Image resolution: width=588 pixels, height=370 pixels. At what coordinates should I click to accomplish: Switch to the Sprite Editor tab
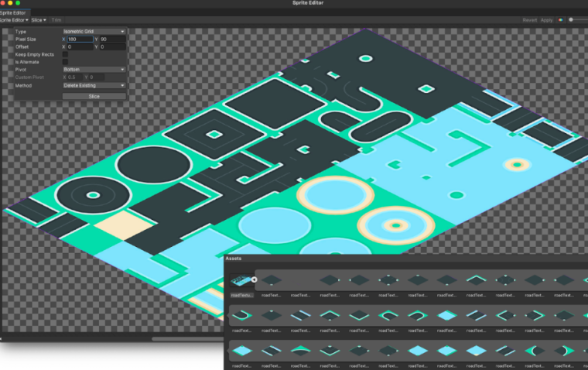13,12
